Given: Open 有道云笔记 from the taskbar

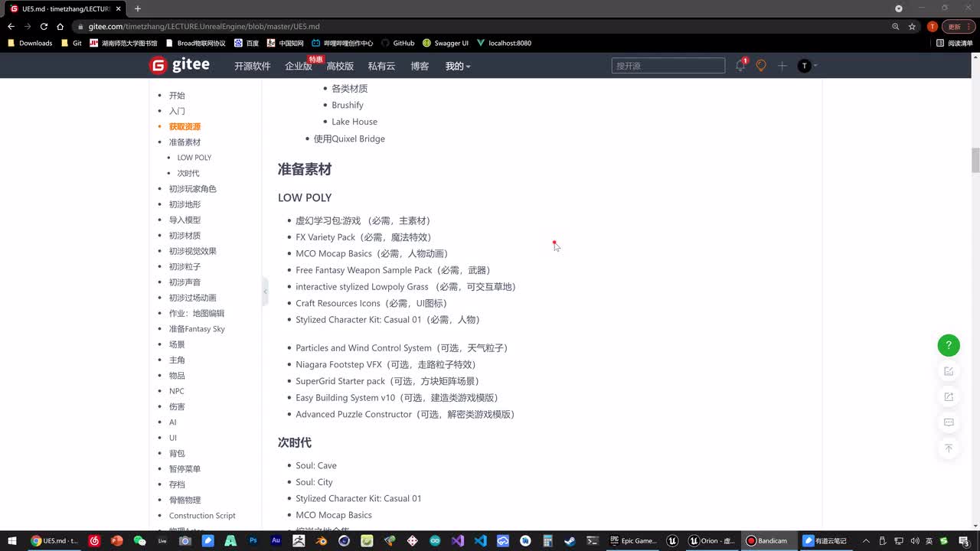Looking at the screenshot, I should point(827,540).
